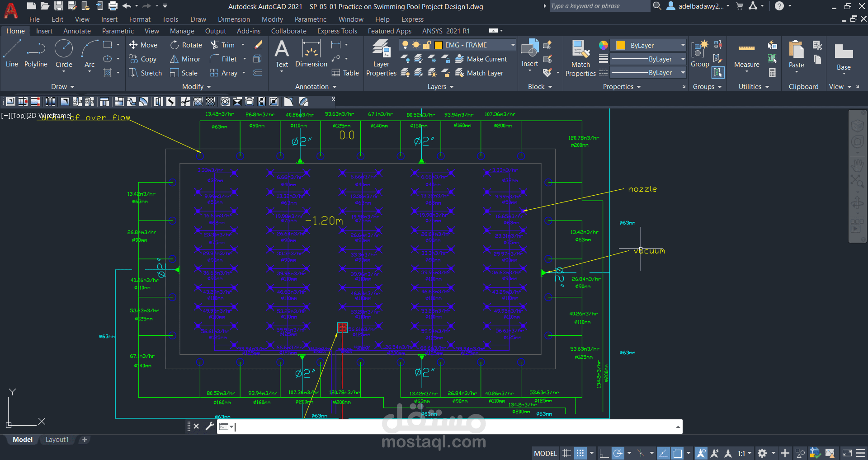Viewport: 868px width, 460px height.
Task: Toggle polar tracking in status bar
Action: click(618, 453)
